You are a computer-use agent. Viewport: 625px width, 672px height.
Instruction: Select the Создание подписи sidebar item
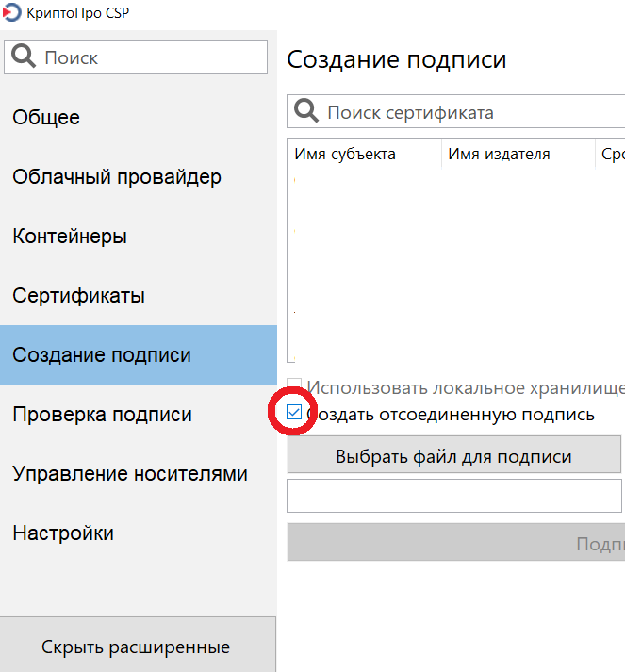point(102,355)
